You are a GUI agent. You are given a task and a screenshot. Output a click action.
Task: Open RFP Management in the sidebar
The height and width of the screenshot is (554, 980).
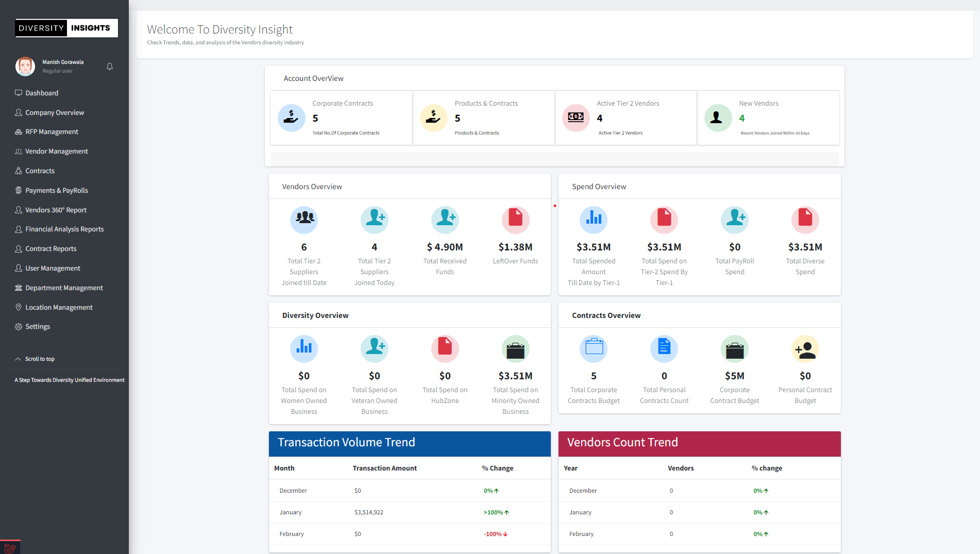coord(52,132)
